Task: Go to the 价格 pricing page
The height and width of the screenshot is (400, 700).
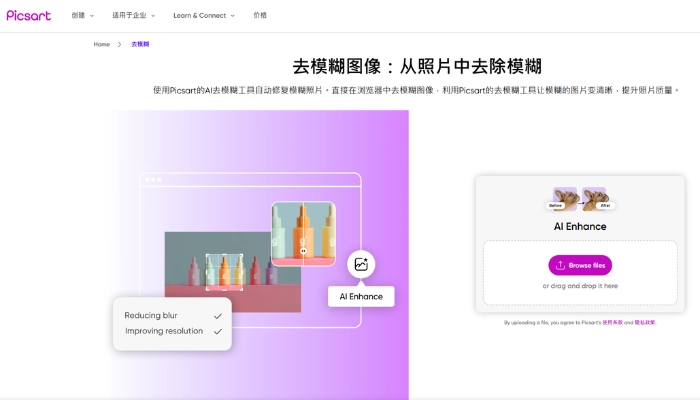Action: coord(260,15)
